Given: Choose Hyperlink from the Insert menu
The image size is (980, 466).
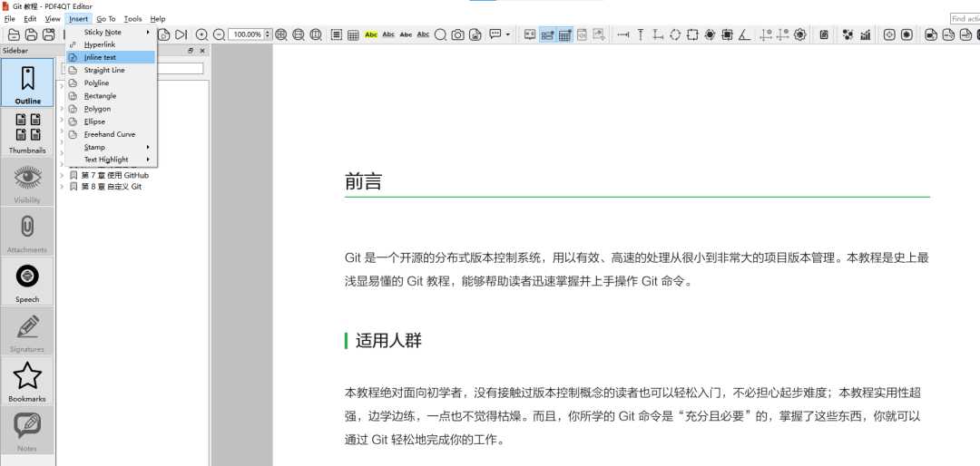Looking at the screenshot, I should [111, 44].
